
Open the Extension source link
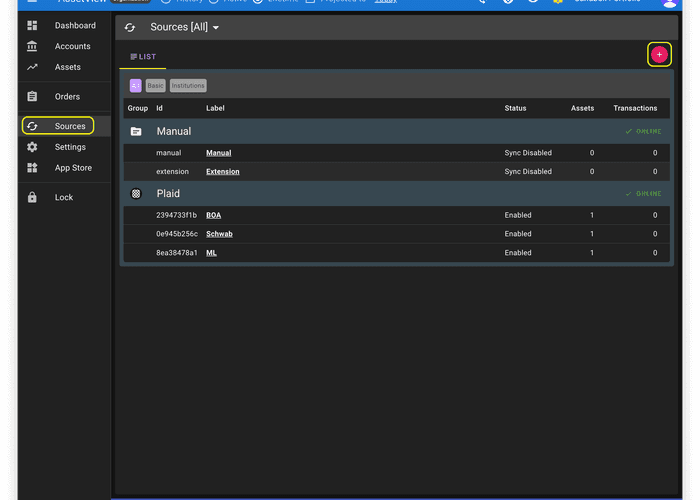click(223, 171)
